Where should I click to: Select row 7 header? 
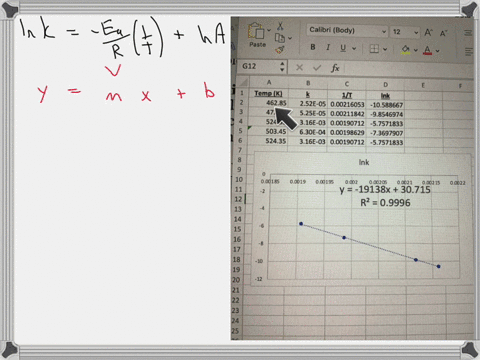pos(240,150)
